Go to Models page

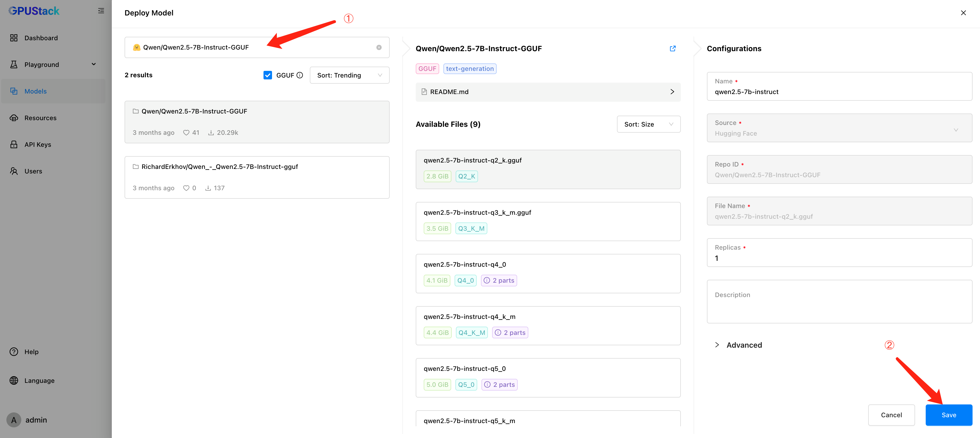[53, 91]
